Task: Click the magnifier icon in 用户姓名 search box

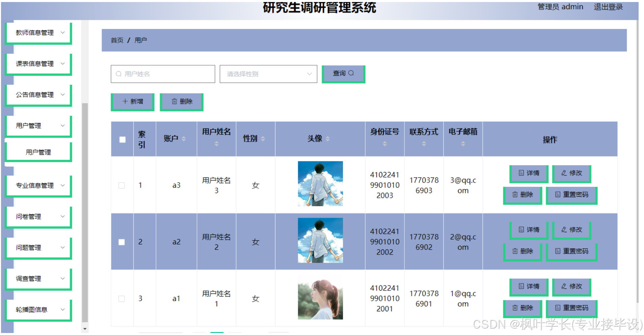Action: [x=118, y=74]
